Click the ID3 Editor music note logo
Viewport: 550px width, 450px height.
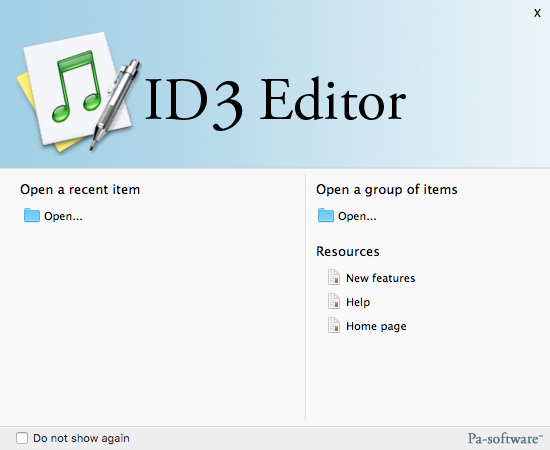(x=78, y=92)
